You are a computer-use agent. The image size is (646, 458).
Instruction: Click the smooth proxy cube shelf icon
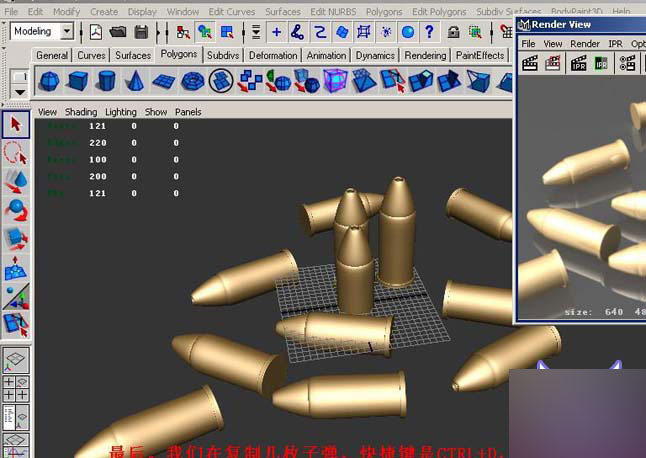click(x=335, y=81)
